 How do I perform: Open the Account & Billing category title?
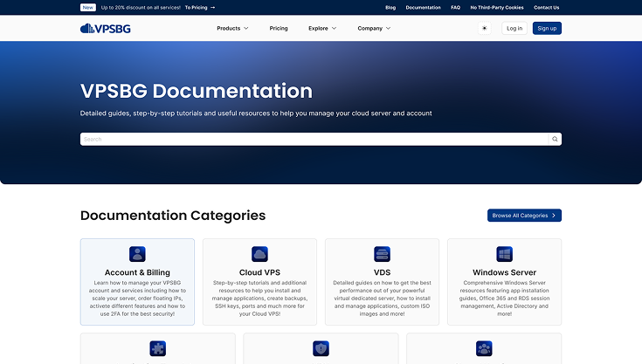[137, 272]
